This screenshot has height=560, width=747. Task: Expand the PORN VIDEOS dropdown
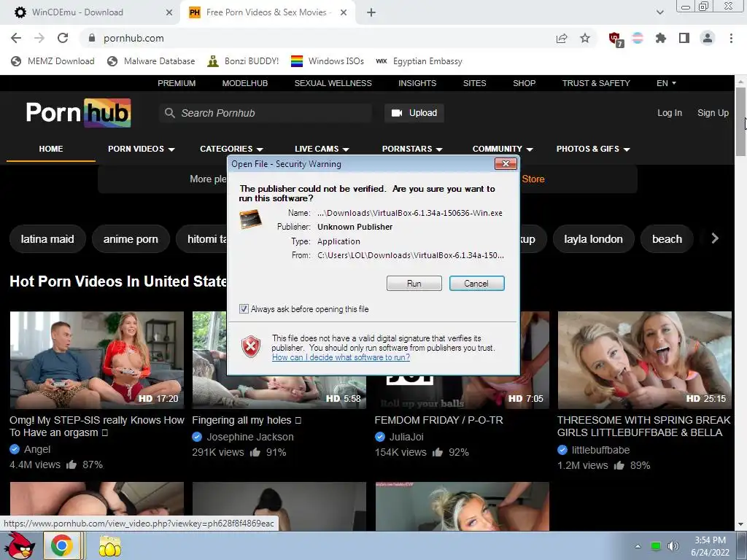click(x=141, y=149)
